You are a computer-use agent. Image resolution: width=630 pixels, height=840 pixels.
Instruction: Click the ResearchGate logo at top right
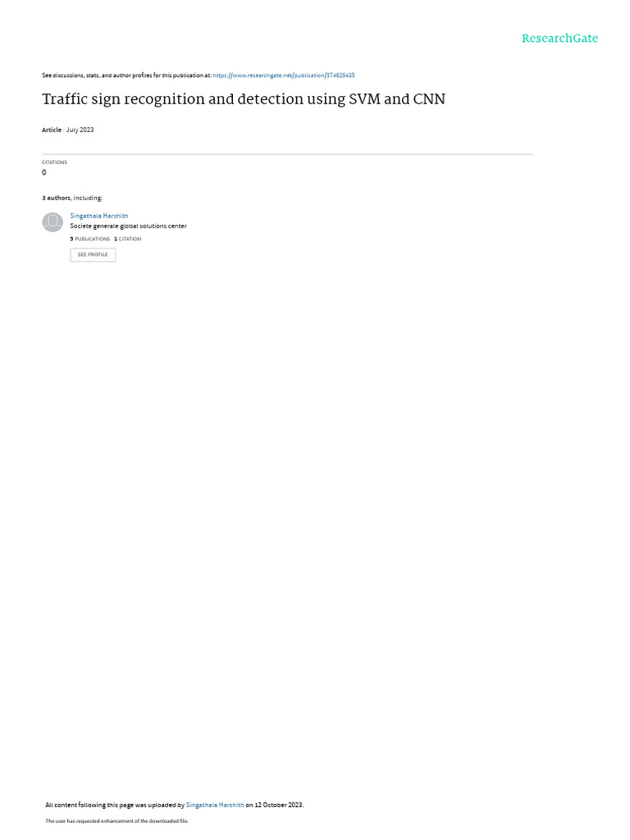pyautogui.click(x=559, y=39)
